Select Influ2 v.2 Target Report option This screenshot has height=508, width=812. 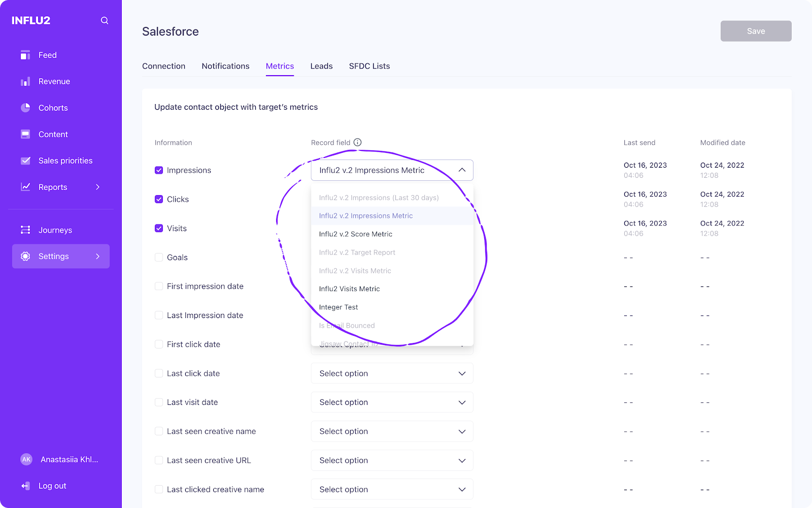[392, 252]
